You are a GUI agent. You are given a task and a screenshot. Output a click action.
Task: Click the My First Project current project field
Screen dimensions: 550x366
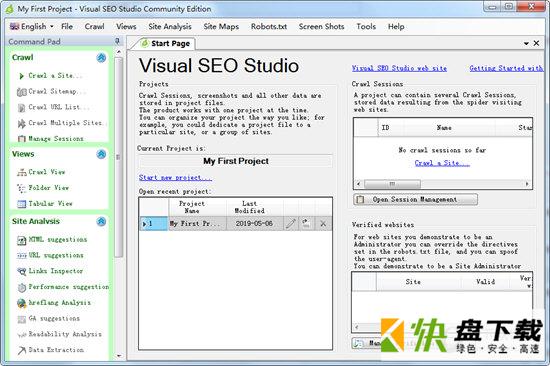(x=236, y=161)
